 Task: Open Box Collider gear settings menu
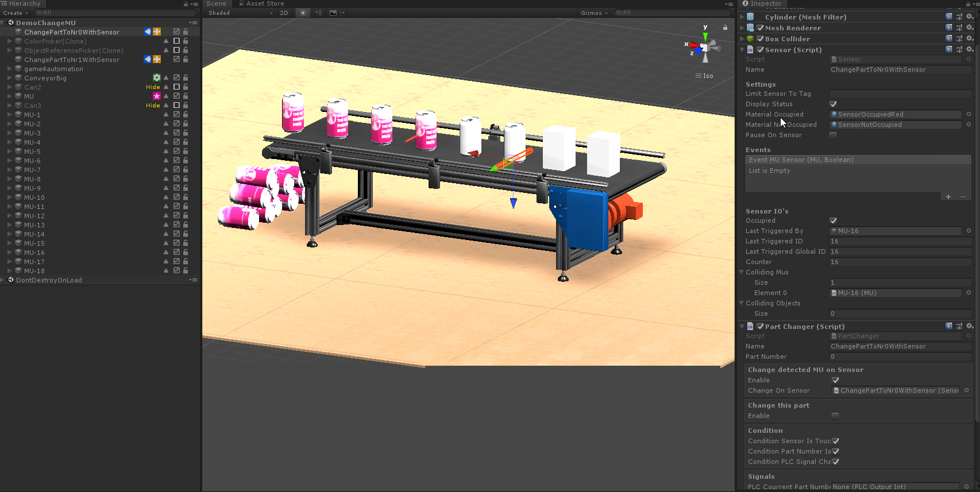pyautogui.click(x=970, y=39)
